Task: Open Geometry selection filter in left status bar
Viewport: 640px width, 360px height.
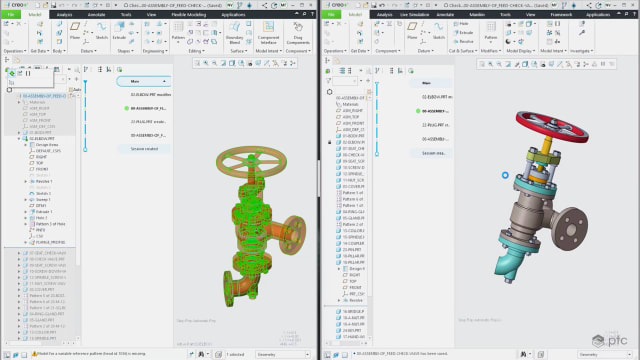Action: [x=282, y=354]
